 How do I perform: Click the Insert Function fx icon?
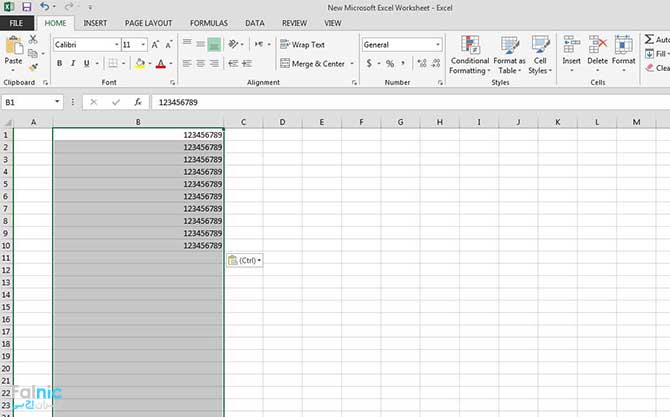(138, 102)
